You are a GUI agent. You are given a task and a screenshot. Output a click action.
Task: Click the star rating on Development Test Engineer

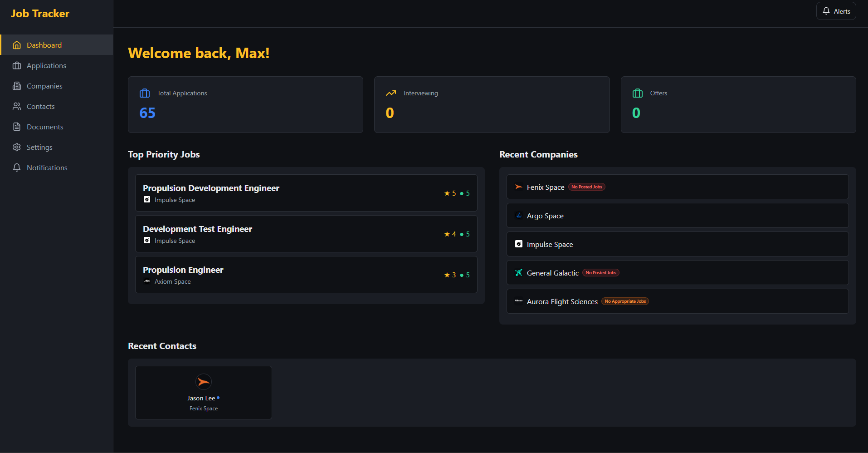[449, 234]
